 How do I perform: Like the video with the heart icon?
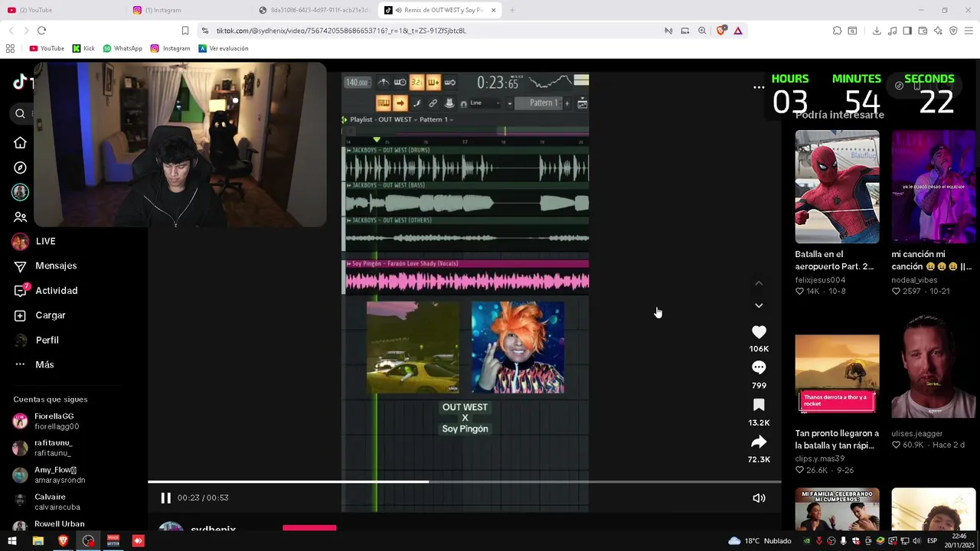point(759,332)
